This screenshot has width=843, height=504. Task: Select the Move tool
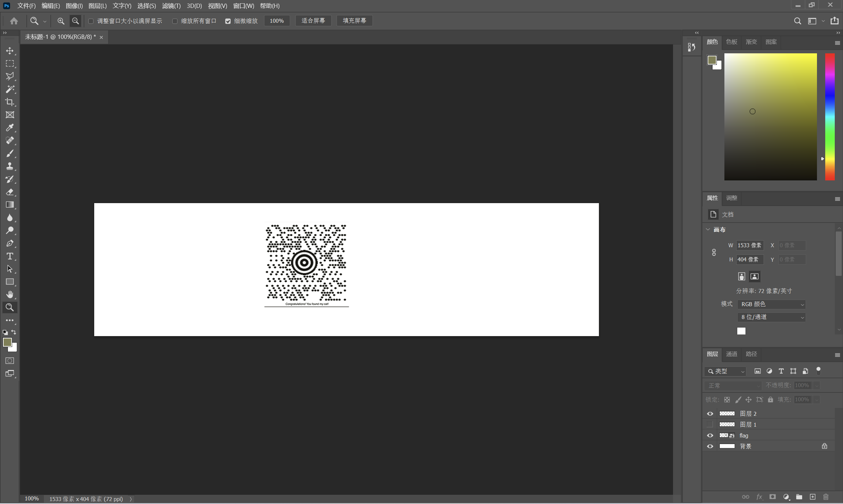pos(10,51)
